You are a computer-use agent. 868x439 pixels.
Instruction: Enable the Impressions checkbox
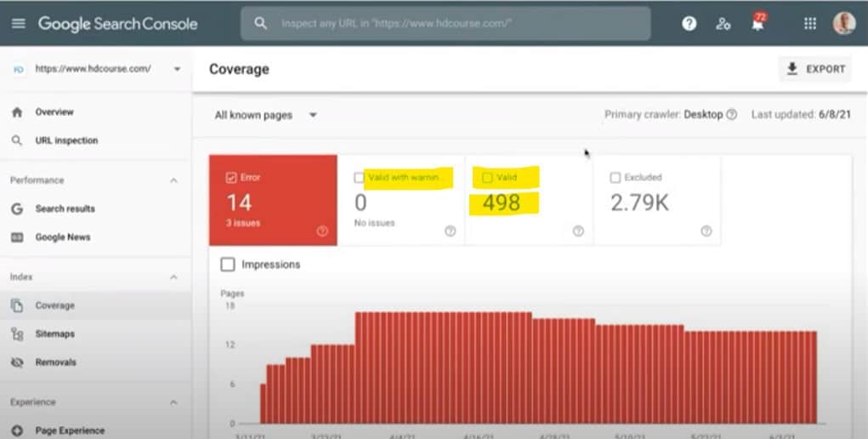(x=228, y=265)
